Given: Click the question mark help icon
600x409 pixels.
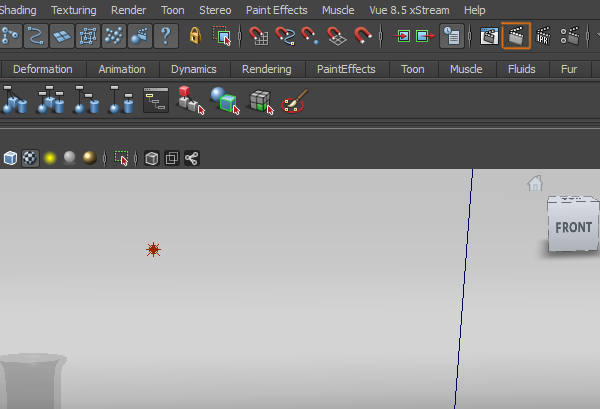Looking at the screenshot, I should [x=165, y=37].
